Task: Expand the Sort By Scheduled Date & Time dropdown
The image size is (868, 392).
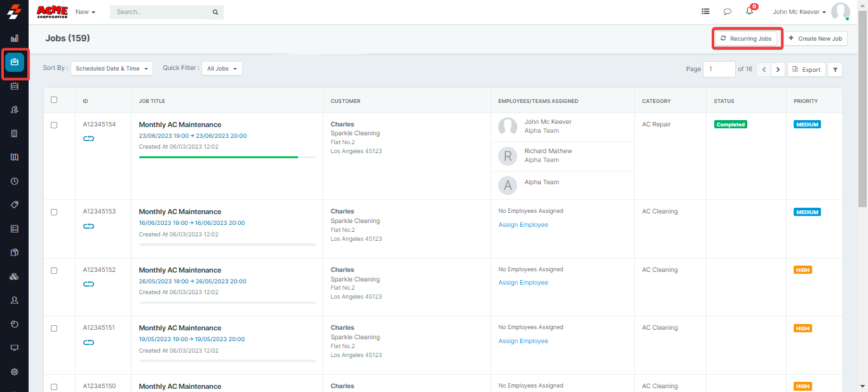Action: [x=111, y=69]
